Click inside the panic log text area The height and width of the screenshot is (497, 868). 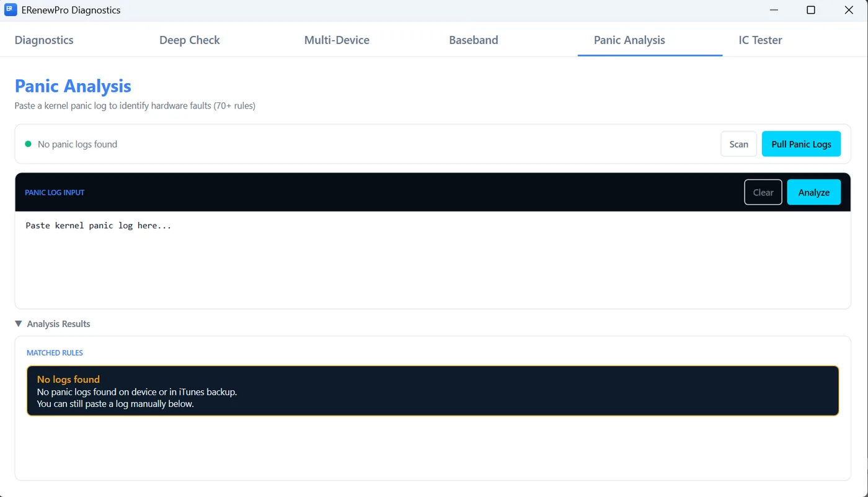(x=433, y=260)
